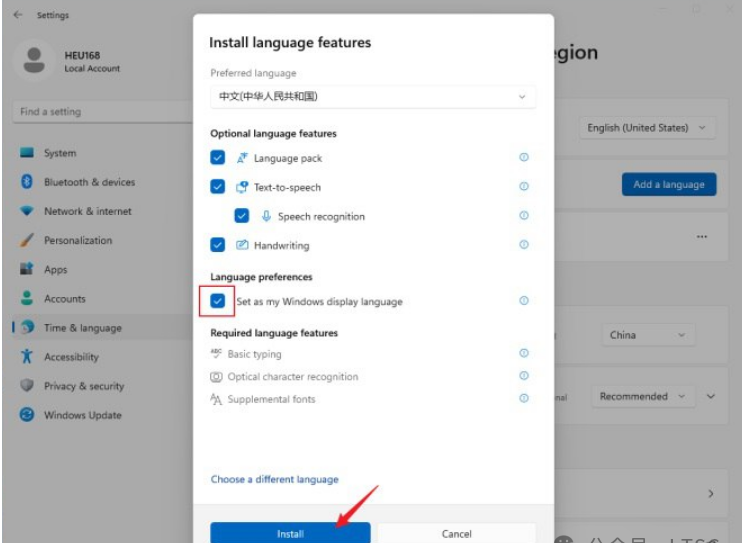This screenshot has width=742, height=543.
Task: Click the Privacy shield icon
Action: coord(26,385)
